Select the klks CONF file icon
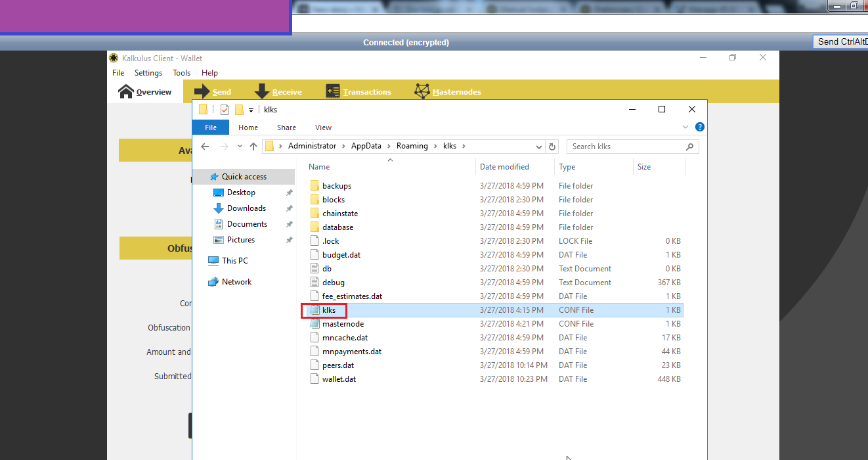 coord(315,310)
